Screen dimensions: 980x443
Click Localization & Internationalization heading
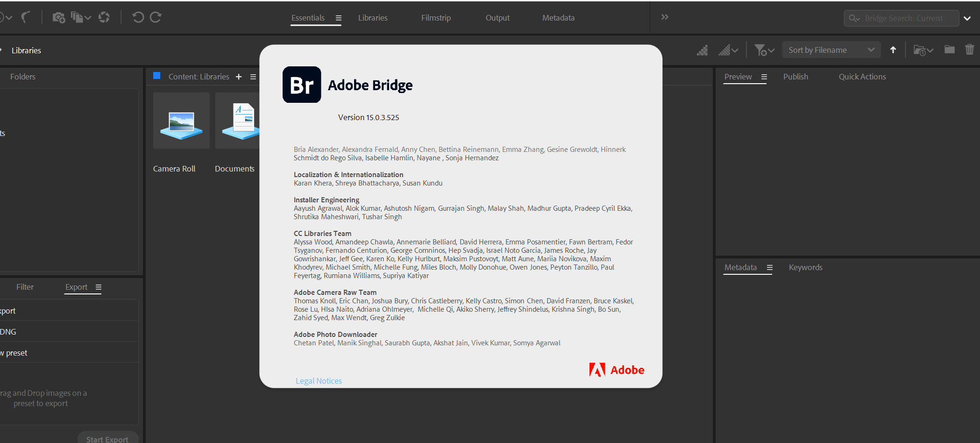(348, 174)
